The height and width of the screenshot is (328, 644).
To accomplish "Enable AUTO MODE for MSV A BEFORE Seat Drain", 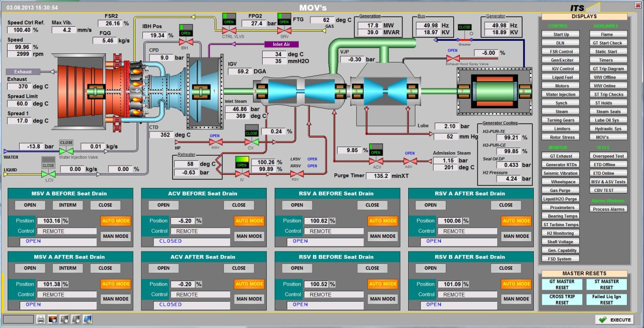I will (116, 221).
